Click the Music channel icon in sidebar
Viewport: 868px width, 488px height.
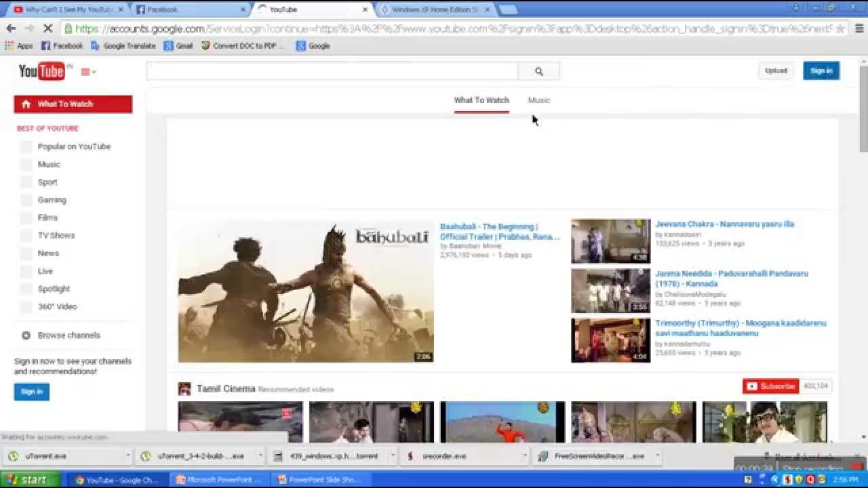(x=26, y=164)
